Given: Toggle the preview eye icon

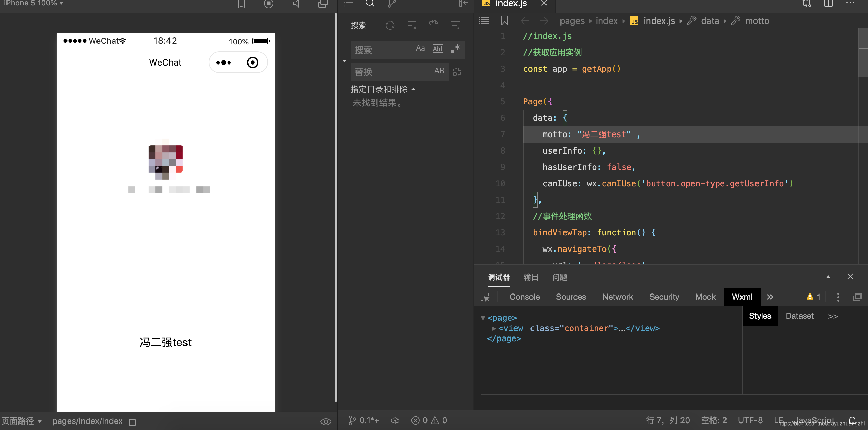Looking at the screenshot, I should tap(326, 421).
